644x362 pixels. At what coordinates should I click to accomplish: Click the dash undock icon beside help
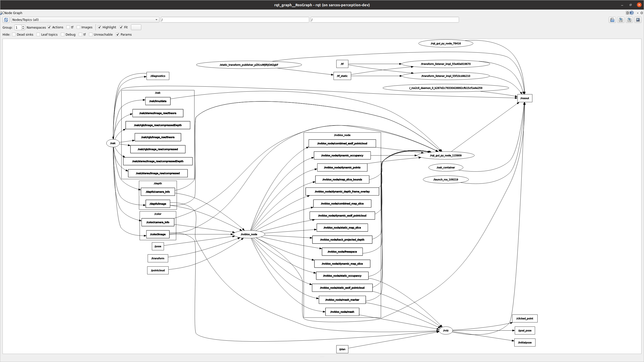[x=637, y=13]
